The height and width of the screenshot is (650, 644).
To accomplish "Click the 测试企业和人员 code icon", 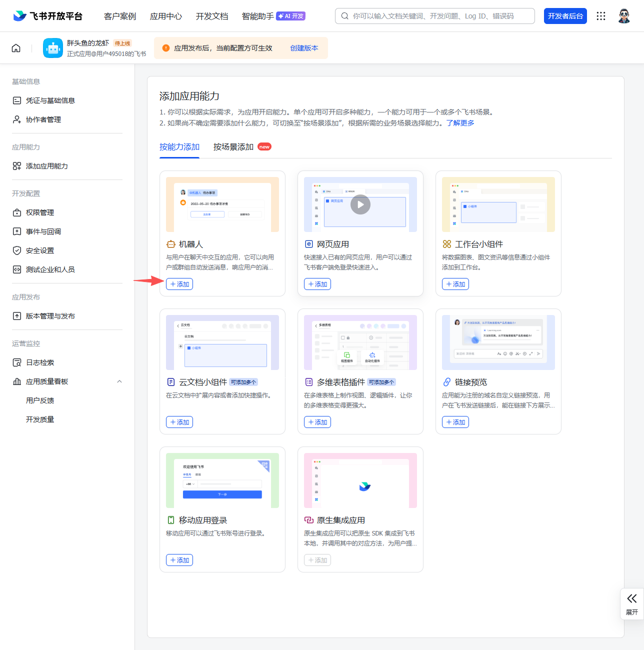I will (17, 269).
